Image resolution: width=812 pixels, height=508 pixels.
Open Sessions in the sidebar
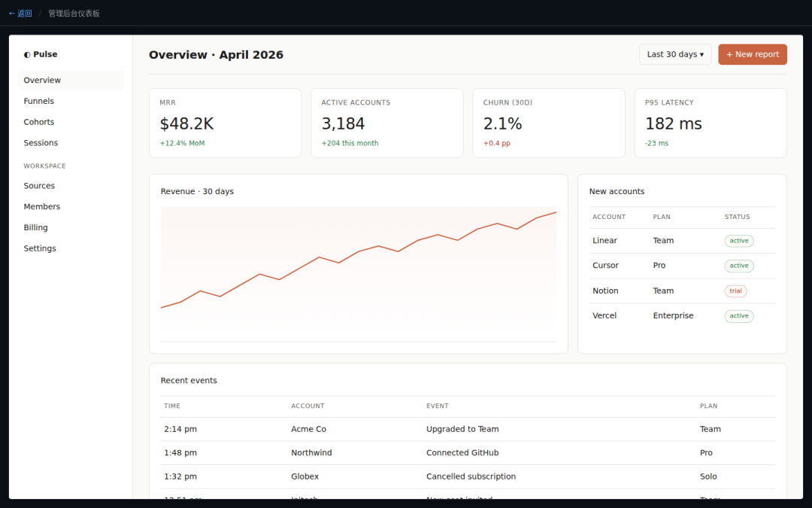pyautogui.click(x=71, y=143)
